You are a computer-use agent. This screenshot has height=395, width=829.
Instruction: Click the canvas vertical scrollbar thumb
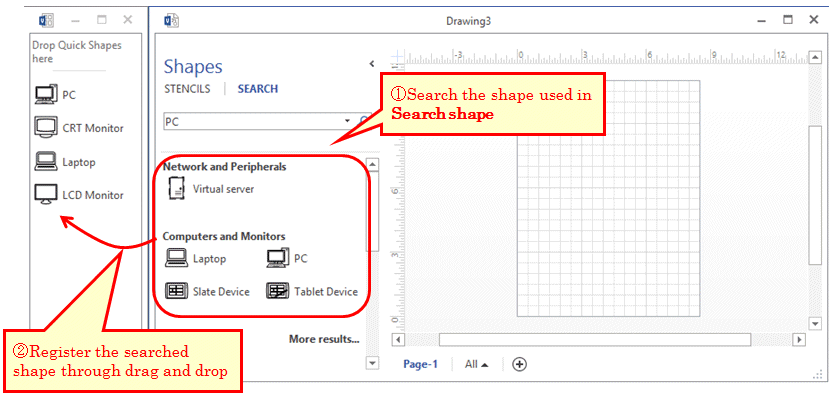[x=815, y=194]
